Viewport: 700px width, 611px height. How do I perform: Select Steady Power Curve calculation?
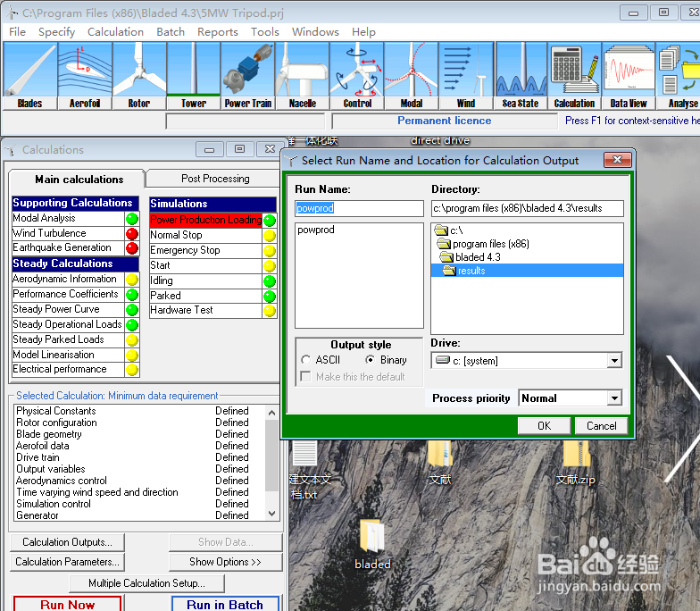click(68, 309)
